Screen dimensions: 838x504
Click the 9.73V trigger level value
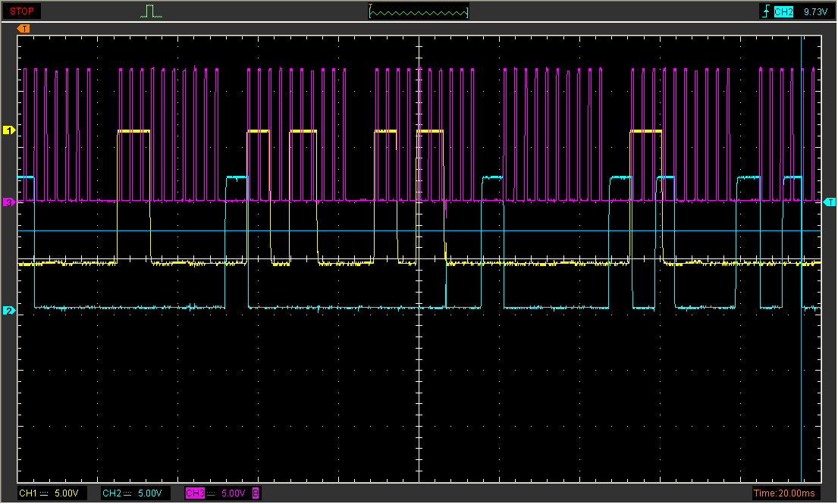point(815,11)
